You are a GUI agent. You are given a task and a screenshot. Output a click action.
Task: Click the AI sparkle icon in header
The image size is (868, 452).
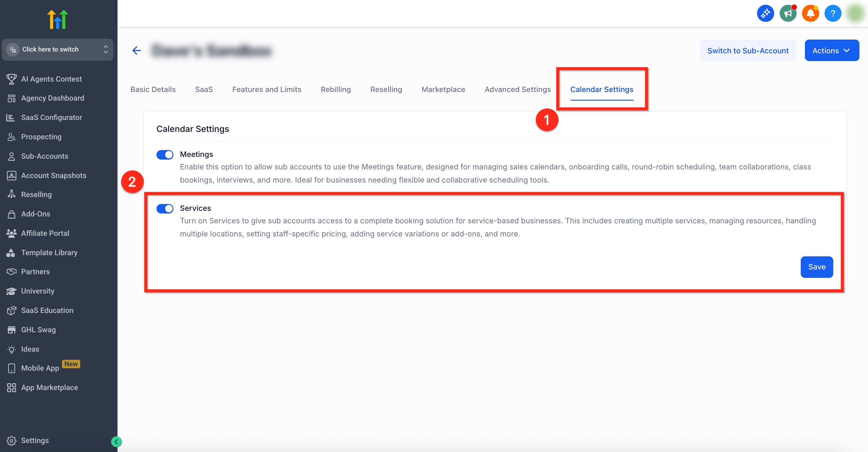coord(765,14)
